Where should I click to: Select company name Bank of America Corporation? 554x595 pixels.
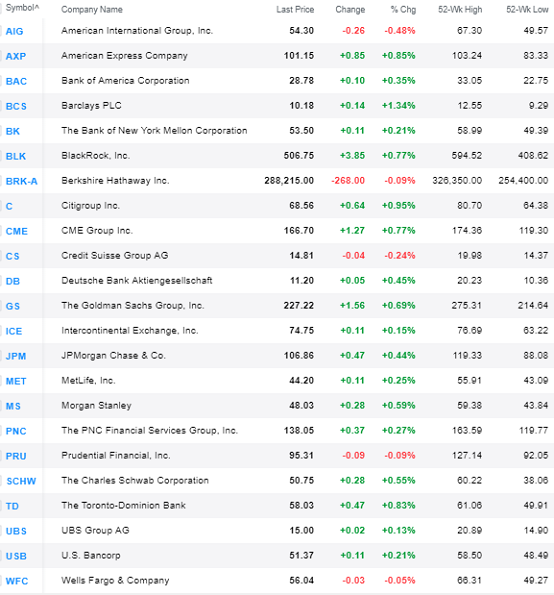125,81
